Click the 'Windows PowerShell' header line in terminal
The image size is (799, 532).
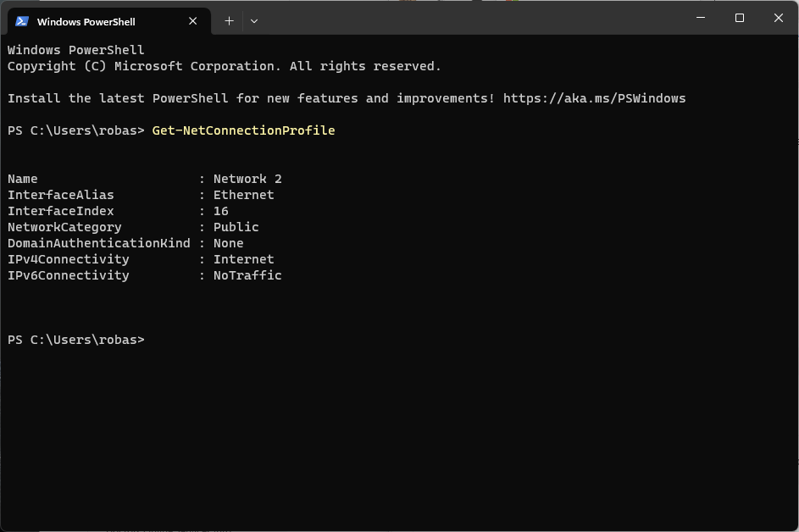[x=76, y=50]
